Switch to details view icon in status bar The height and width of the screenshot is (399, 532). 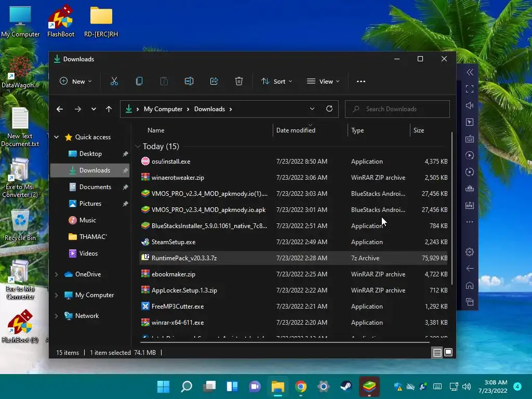(437, 353)
